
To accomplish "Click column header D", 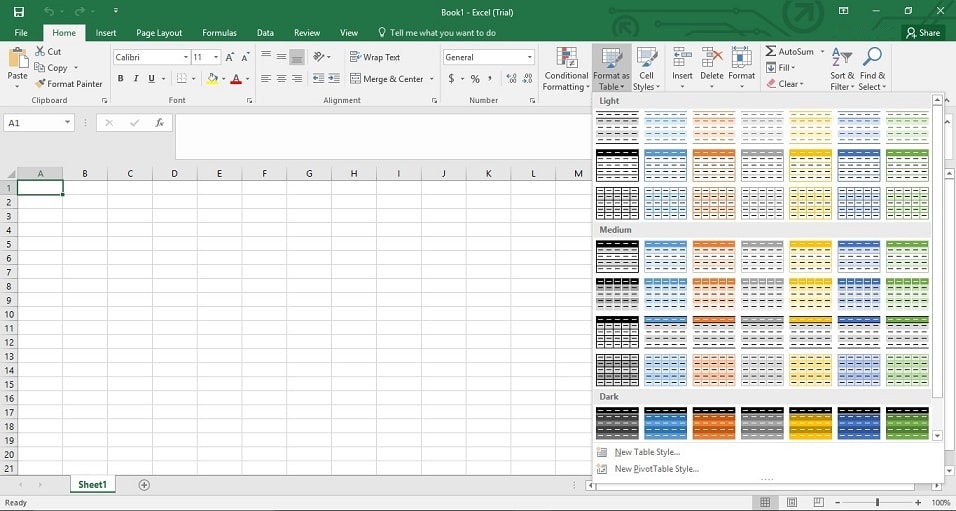I will point(174,174).
